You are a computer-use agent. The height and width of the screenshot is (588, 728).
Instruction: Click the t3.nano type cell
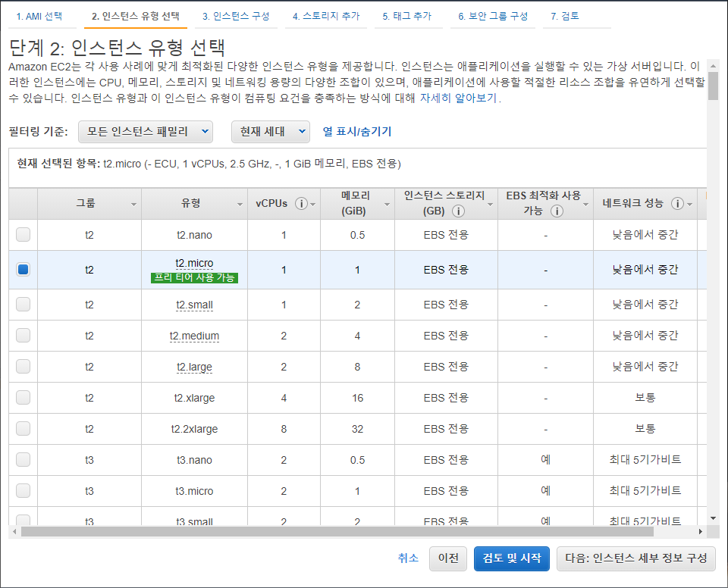(x=195, y=460)
